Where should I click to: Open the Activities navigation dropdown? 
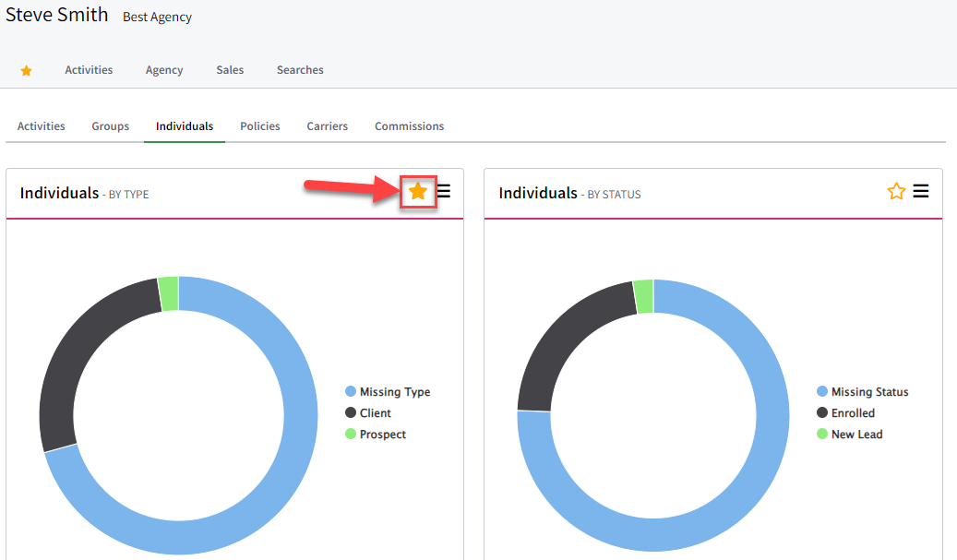pos(89,69)
